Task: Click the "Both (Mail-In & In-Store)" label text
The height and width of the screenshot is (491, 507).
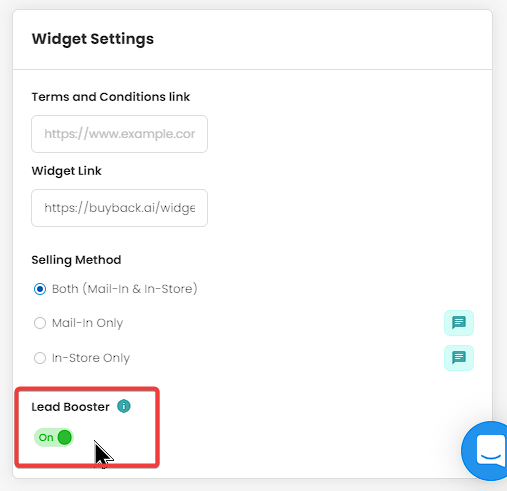Action: pos(125,289)
